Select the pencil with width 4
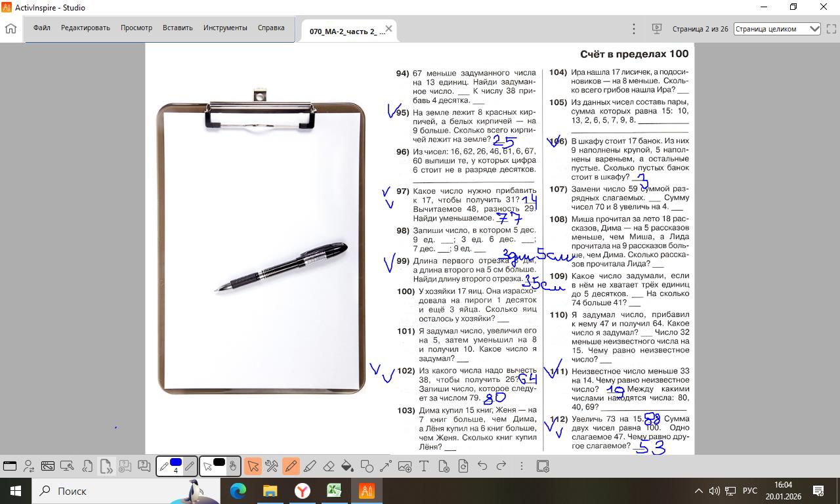Screen dimensions: 840x504 (164, 467)
